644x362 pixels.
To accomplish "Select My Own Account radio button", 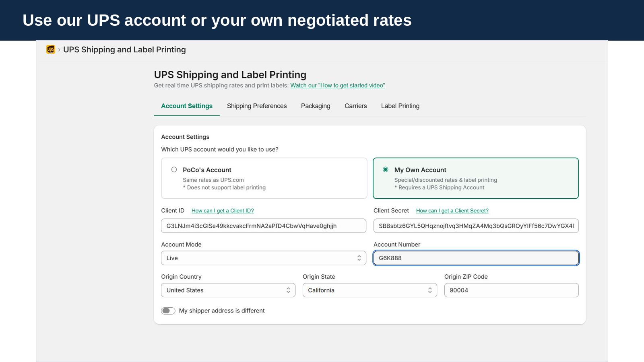I will tap(386, 170).
